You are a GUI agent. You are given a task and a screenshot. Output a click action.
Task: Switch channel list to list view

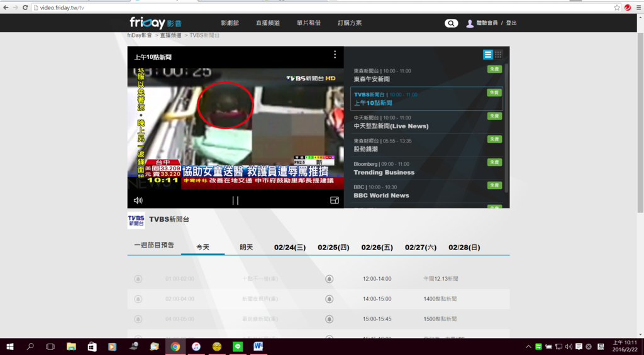point(487,55)
